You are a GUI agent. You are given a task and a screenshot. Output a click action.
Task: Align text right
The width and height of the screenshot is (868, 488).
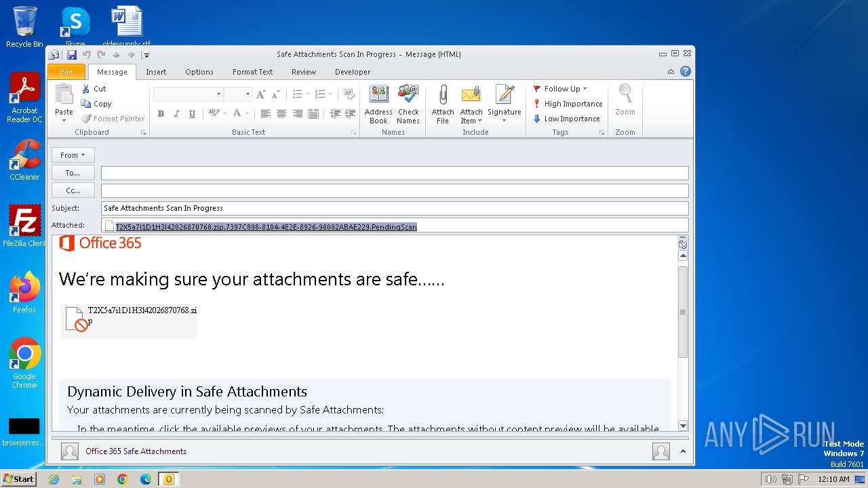click(297, 114)
